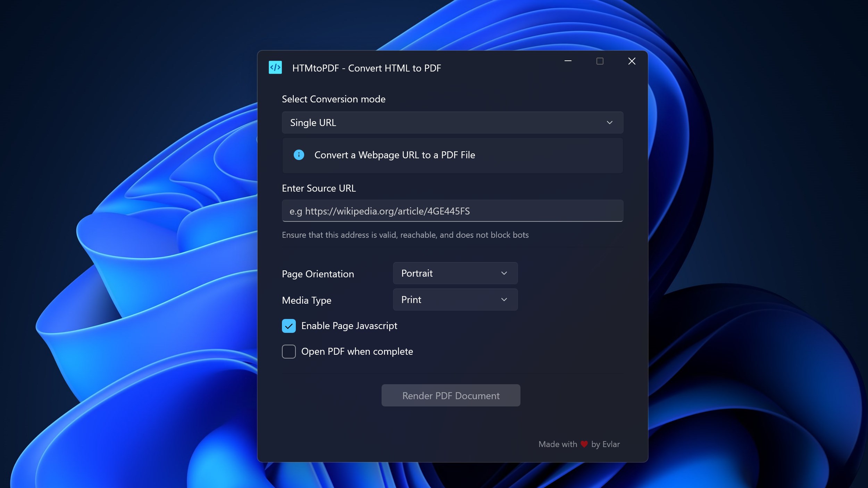Expand the Page Orientation Portrait dropdown
This screenshot has width=868, height=488.
pos(455,274)
